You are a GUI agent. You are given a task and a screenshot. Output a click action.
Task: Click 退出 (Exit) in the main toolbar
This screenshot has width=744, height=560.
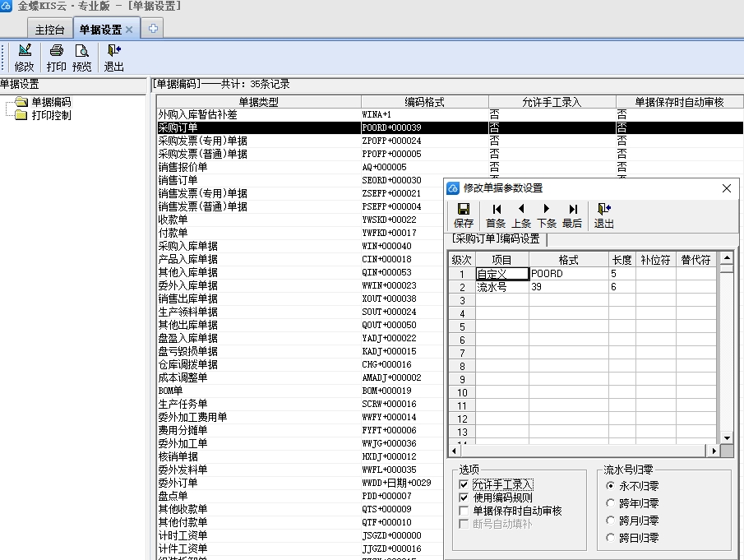(x=114, y=58)
